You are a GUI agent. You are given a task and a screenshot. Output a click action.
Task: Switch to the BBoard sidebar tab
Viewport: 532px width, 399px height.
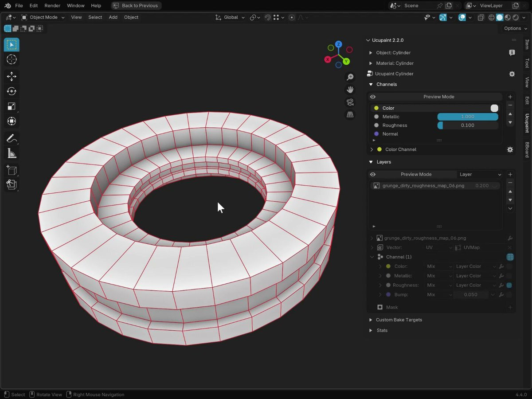coord(527,150)
